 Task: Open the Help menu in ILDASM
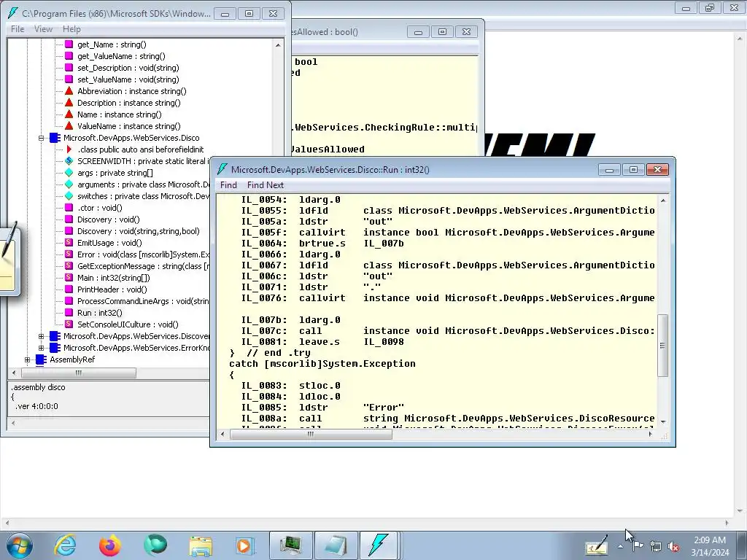click(x=71, y=29)
